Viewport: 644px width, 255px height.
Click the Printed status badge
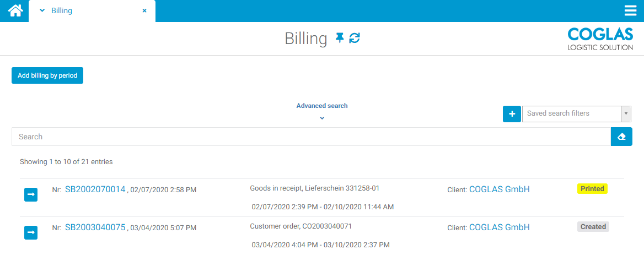pyautogui.click(x=592, y=189)
